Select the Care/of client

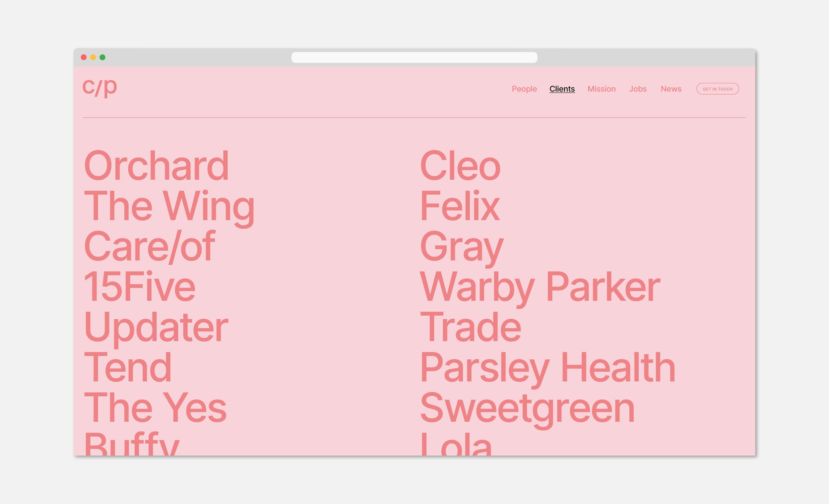150,247
